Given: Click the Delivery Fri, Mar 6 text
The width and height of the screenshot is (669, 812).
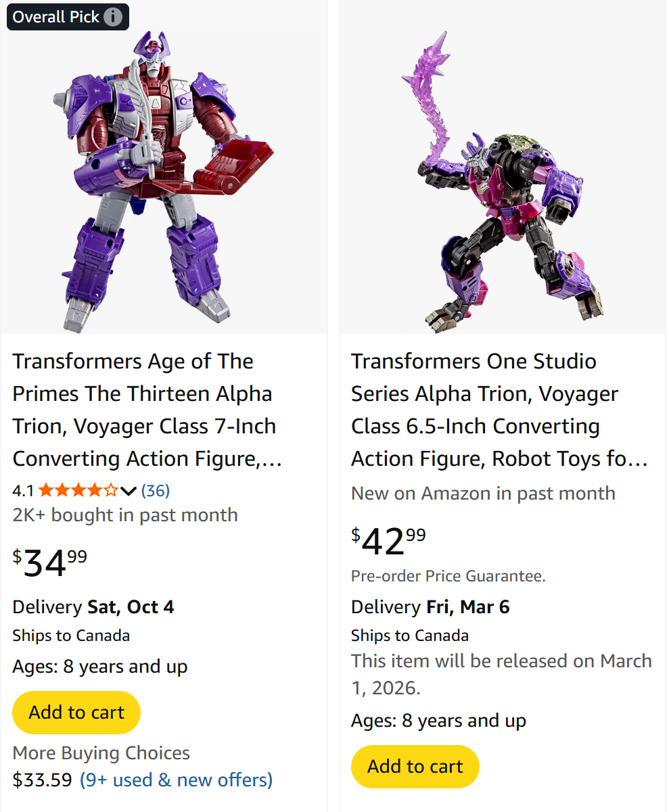Looking at the screenshot, I should click(x=430, y=606).
